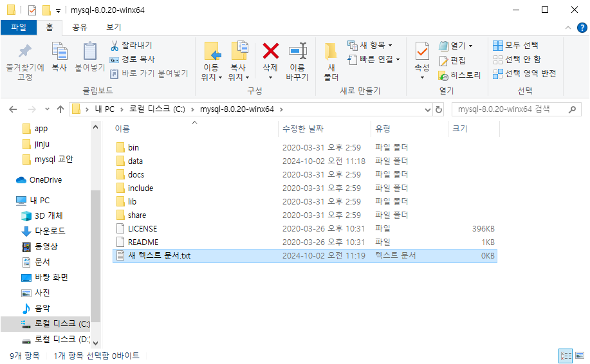Viewport: 590px width, 364px height.
Task: Select the include folder
Action: point(305,188)
